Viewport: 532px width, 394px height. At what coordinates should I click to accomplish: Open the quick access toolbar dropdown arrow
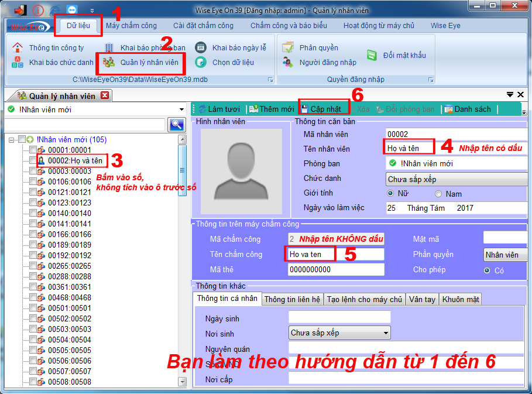coord(92,11)
